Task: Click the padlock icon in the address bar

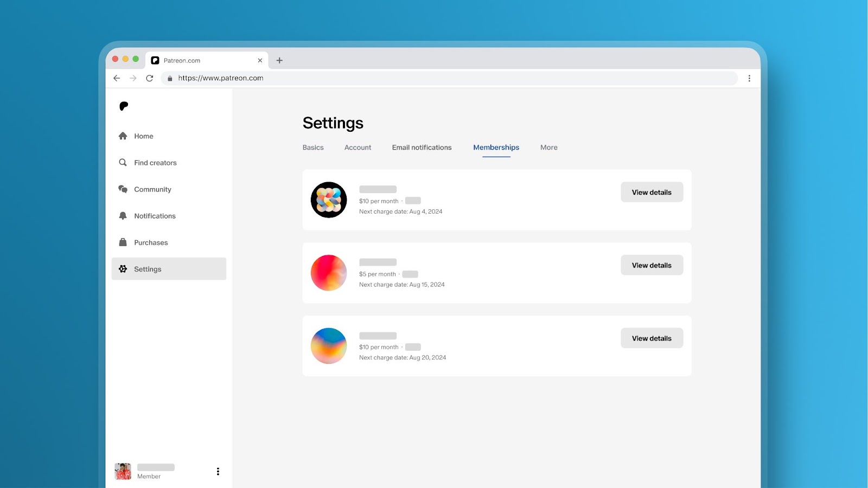Action: [x=170, y=78]
